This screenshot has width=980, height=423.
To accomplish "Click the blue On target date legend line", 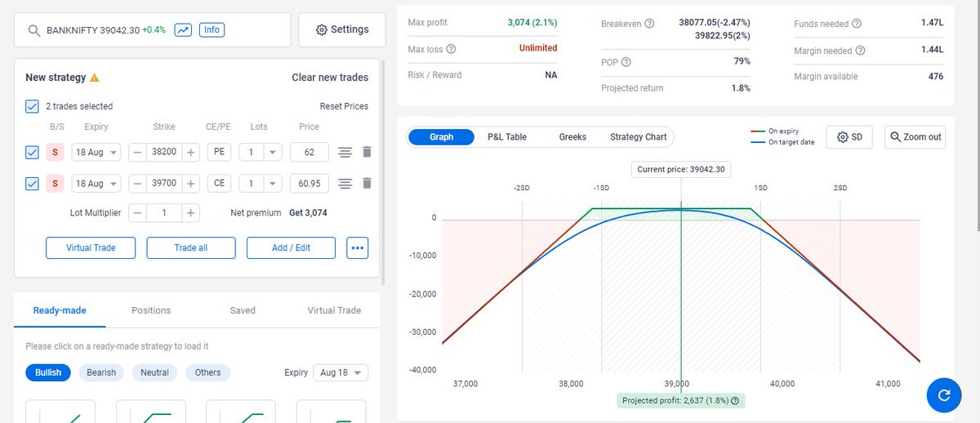I will (x=757, y=142).
